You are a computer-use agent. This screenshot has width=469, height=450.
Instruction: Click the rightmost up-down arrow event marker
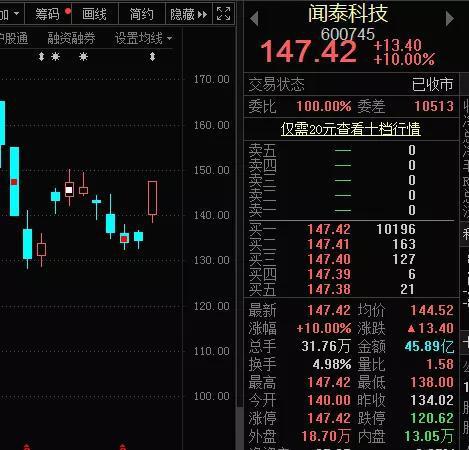pyautogui.click(x=152, y=57)
